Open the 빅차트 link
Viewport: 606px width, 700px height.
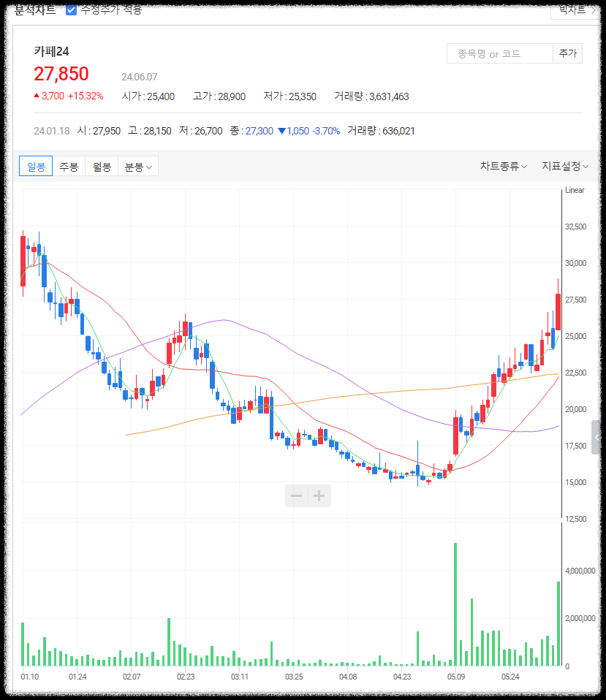576,9
